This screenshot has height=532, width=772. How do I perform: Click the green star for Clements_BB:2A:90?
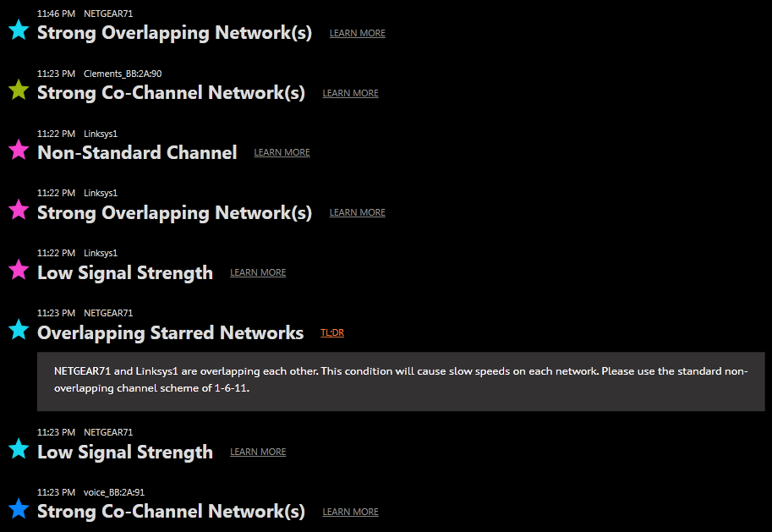[19, 90]
